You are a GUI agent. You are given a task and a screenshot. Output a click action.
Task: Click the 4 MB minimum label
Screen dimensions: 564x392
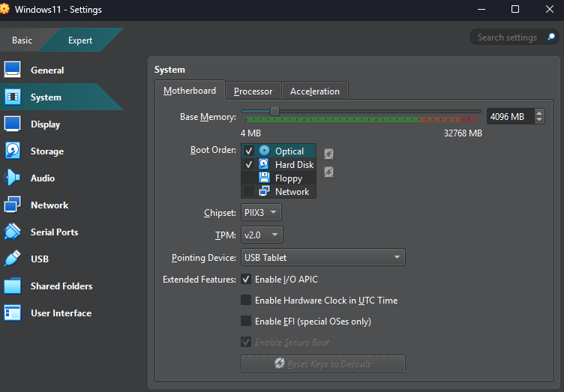[x=250, y=133]
